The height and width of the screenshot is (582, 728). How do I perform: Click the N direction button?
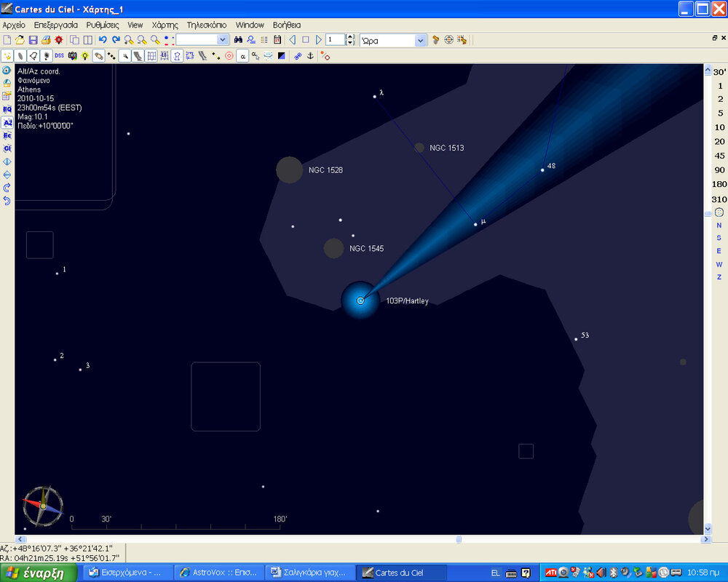click(x=719, y=226)
